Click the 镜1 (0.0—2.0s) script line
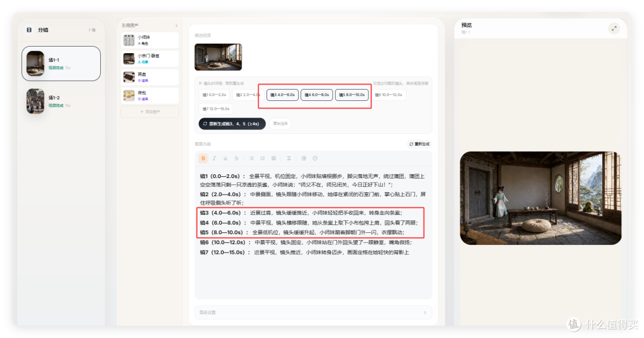Viewport: 644px width, 338px height. pos(312,180)
